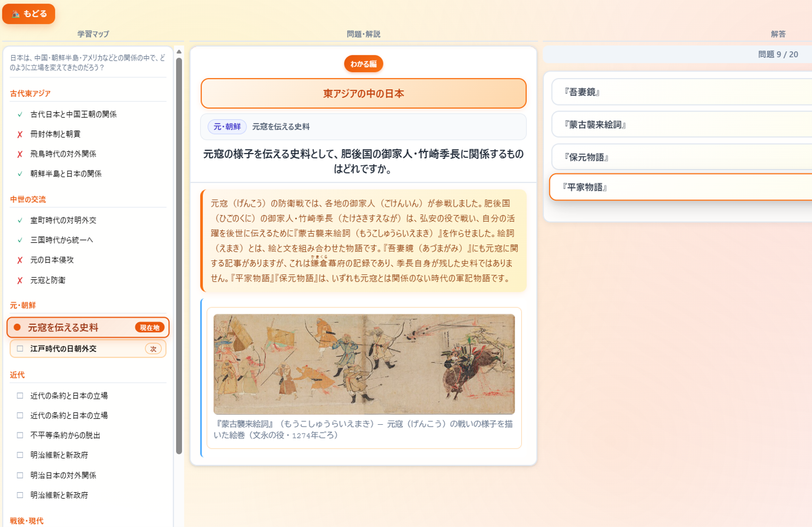
Task: Select answer 『吾妻鏡』
Action: coord(681,92)
